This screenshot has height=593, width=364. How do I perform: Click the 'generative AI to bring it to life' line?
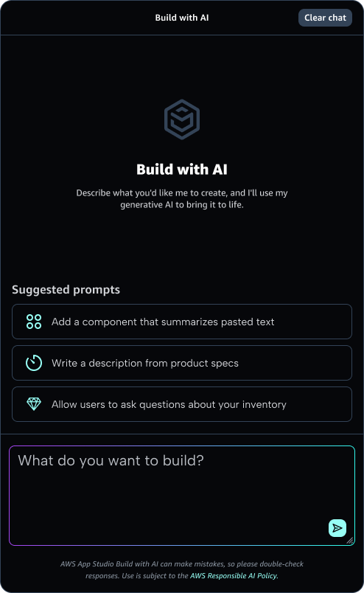click(182, 204)
